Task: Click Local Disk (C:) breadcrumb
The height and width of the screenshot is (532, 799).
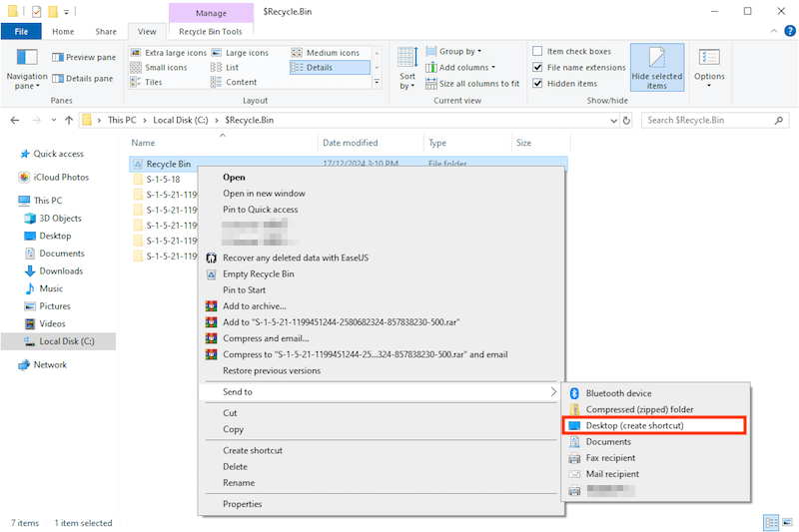Action: tap(181, 120)
